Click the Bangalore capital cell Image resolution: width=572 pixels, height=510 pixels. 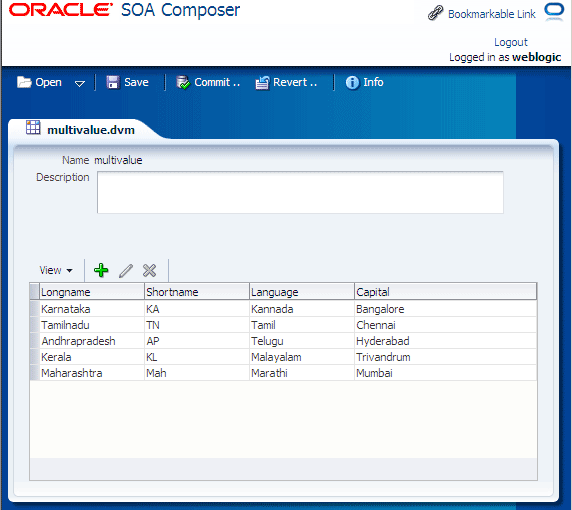pos(445,309)
